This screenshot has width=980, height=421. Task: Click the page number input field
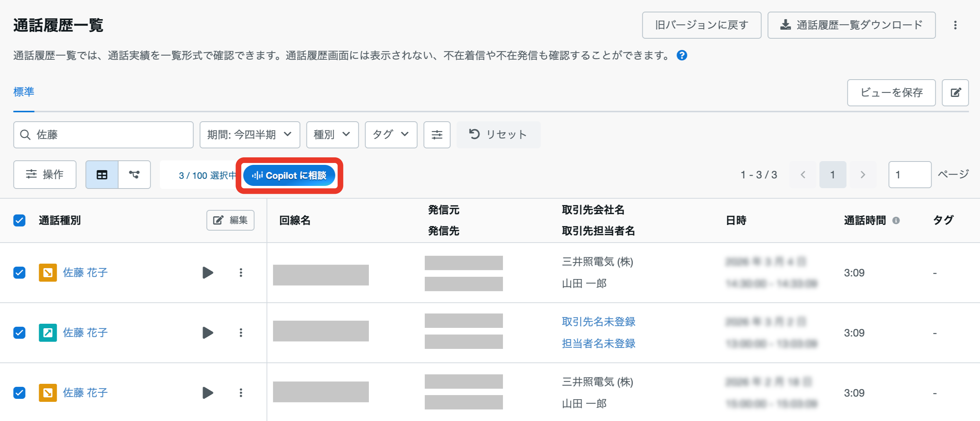pyautogui.click(x=910, y=175)
